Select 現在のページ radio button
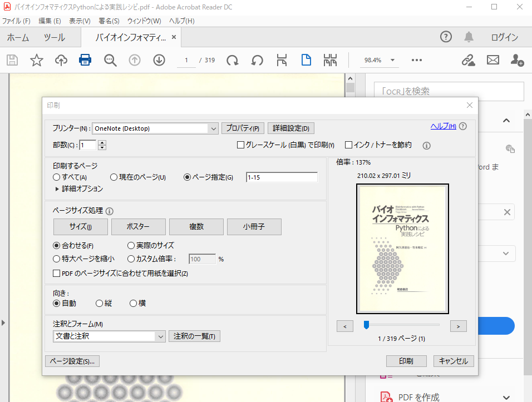Image resolution: width=532 pixels, height=402 pixels. click(x=114, y=177)
